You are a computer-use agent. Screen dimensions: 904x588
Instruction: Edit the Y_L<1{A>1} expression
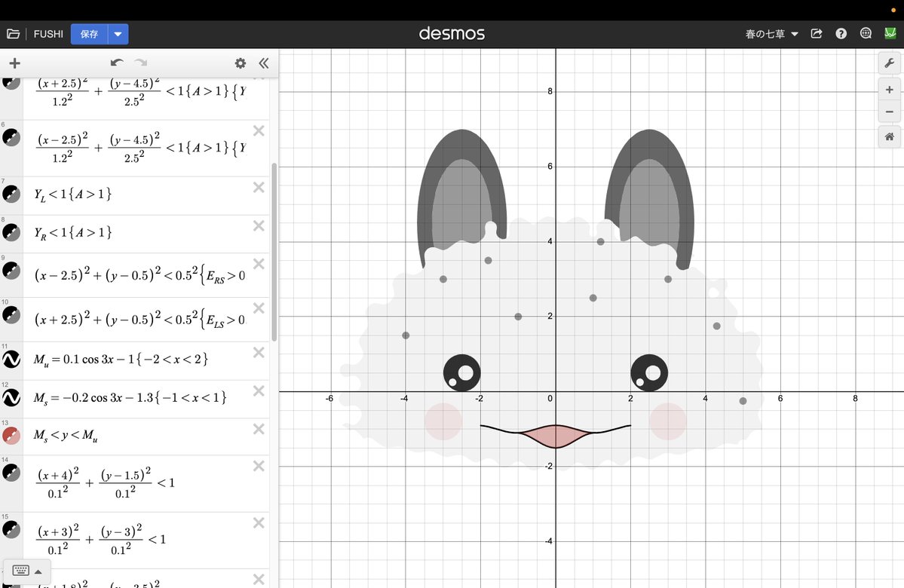(x=72, y=194)
